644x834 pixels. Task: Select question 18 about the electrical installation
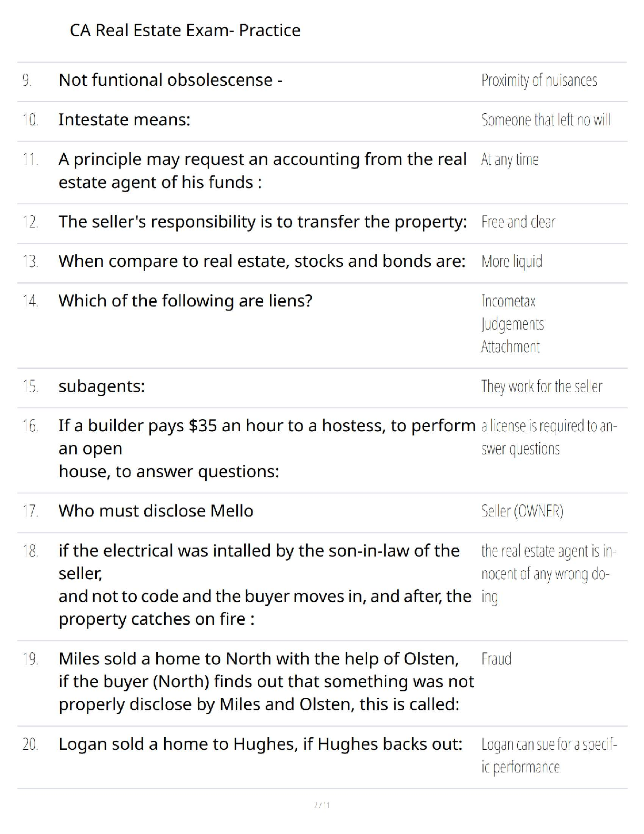pos(265,584)
